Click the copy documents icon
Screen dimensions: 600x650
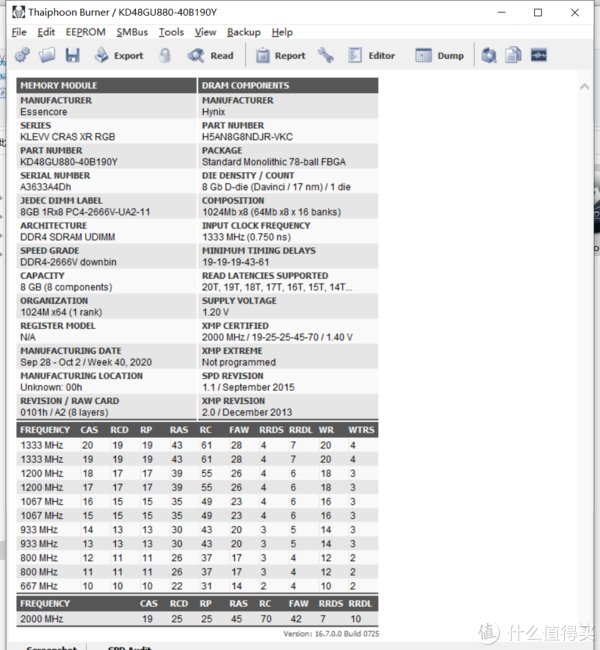[x=513, y=55]
